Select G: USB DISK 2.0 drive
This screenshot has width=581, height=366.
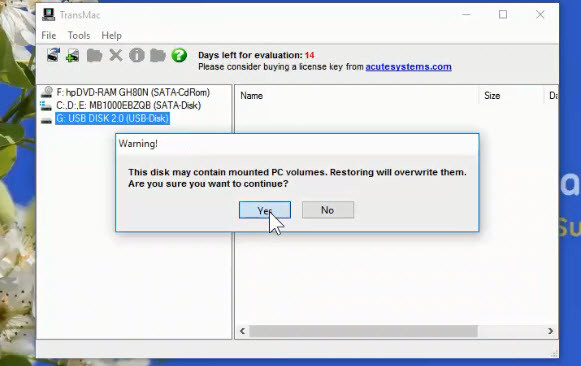[112, 119]
